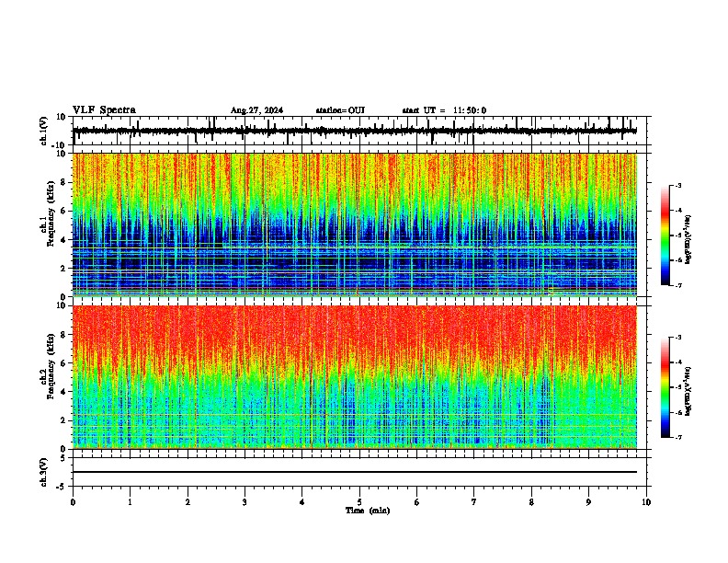
Task: Click the time axis tick label "5"
Action: coord(359,502)
